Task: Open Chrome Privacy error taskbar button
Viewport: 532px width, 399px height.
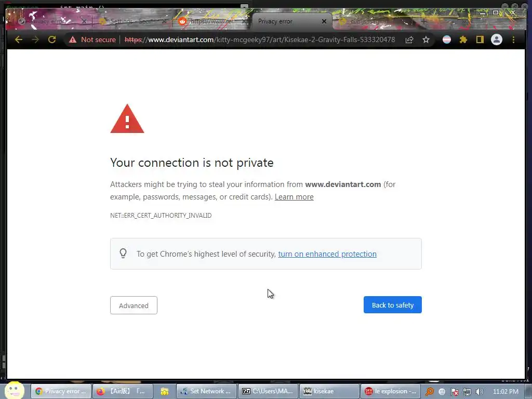Action: [61, 391]
